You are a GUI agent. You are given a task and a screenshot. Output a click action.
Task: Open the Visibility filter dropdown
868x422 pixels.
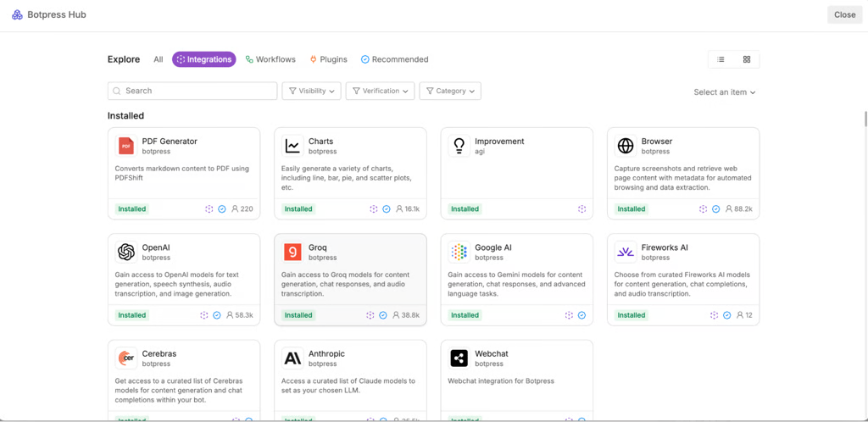point(311,91)
